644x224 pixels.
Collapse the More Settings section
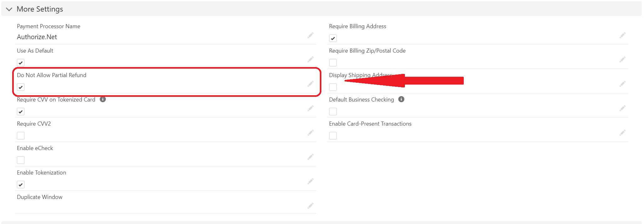(9, 9)
